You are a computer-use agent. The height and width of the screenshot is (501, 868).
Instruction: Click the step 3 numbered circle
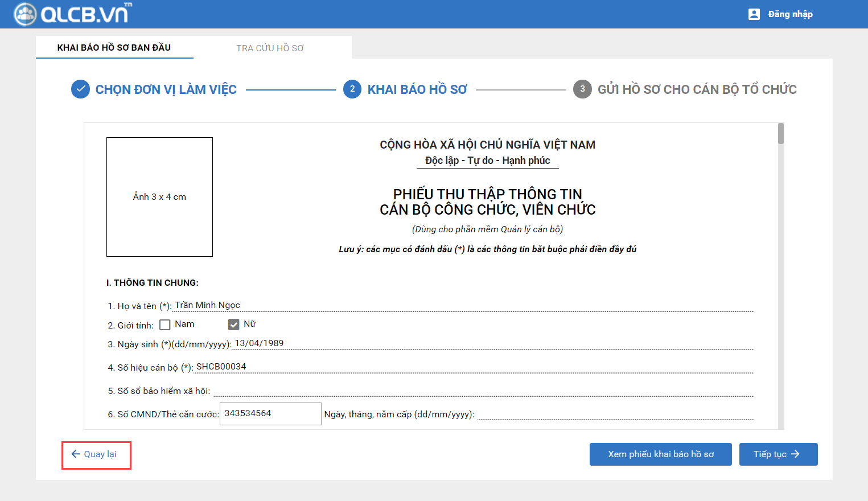582,89
